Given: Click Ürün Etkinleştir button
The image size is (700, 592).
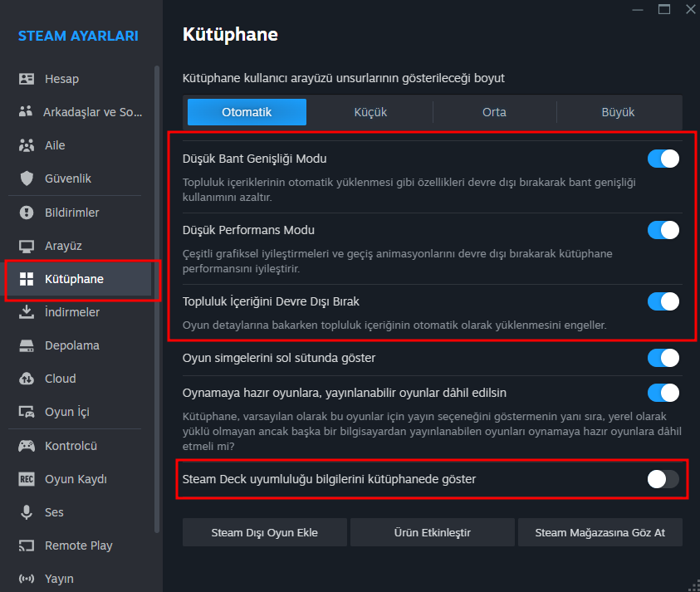Looking at the screenshot, I should point(432,532).
